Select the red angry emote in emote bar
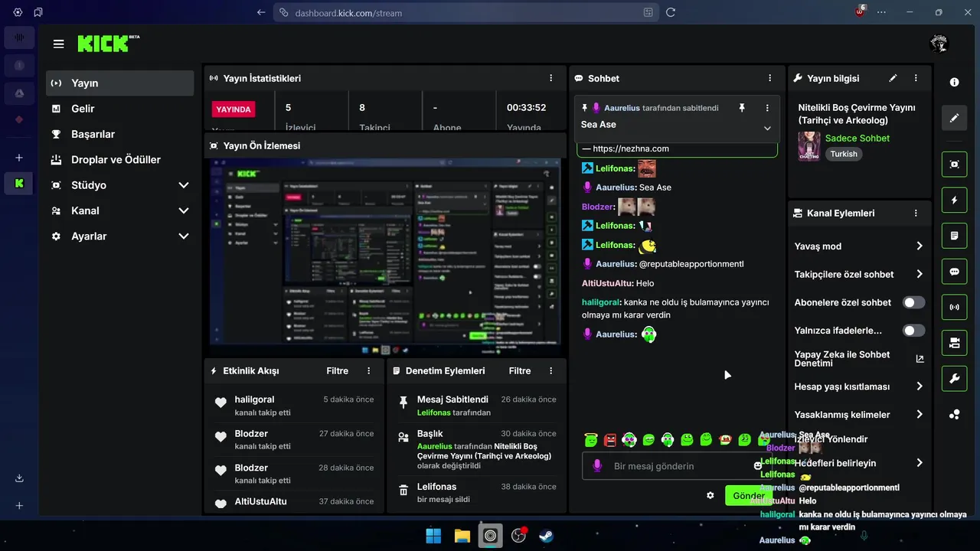The width and height of the screenshot is (980, 551). click(610, 440)
